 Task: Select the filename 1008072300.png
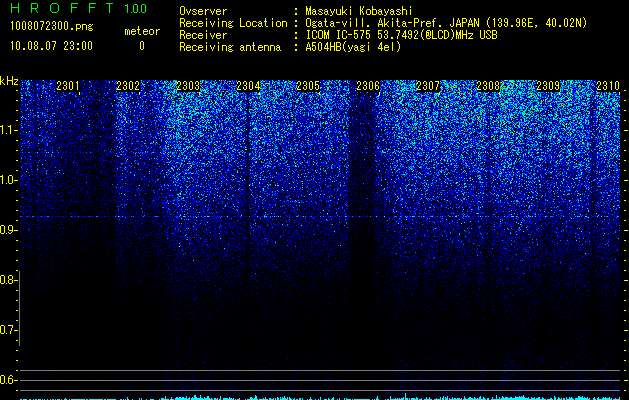(x=52, y=27)
